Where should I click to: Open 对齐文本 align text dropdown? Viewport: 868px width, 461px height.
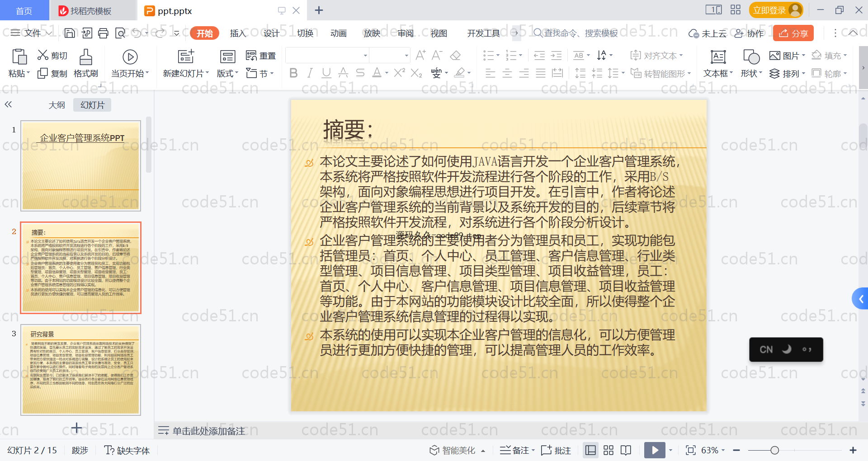(656, 56)
